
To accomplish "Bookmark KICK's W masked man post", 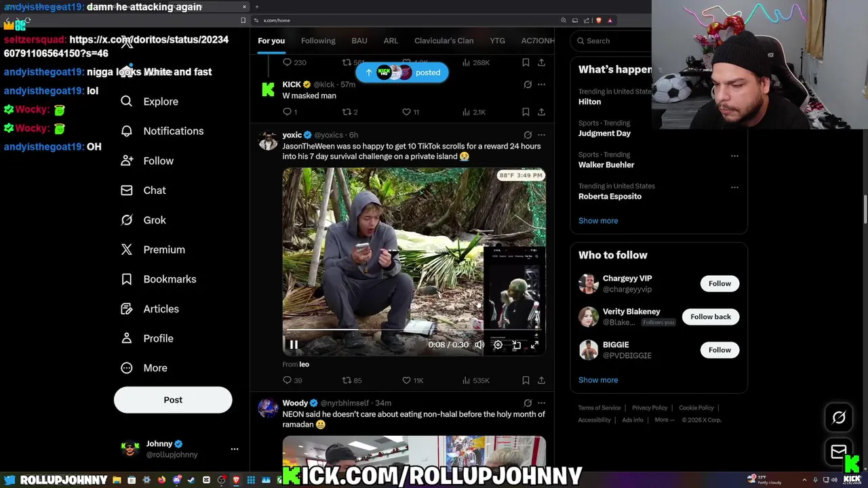I will (x=526, y=112).
